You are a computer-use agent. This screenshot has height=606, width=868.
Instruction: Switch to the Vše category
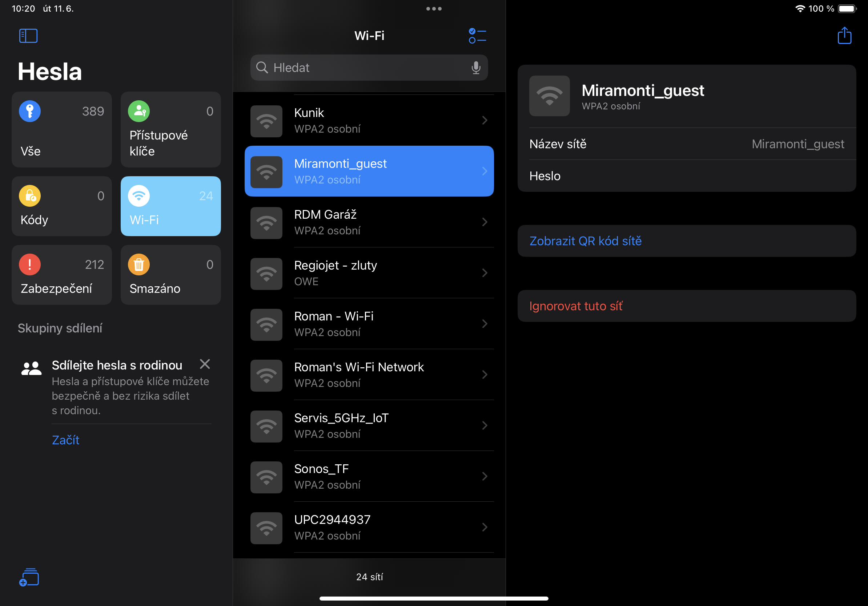(62, 130)
